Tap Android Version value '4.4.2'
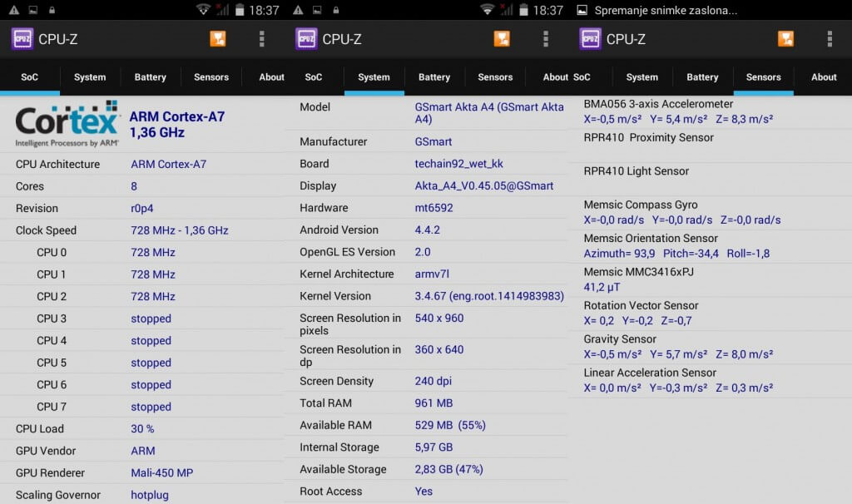Image resolution: width=852 pixels, height=504 pixels. (427, 230)
